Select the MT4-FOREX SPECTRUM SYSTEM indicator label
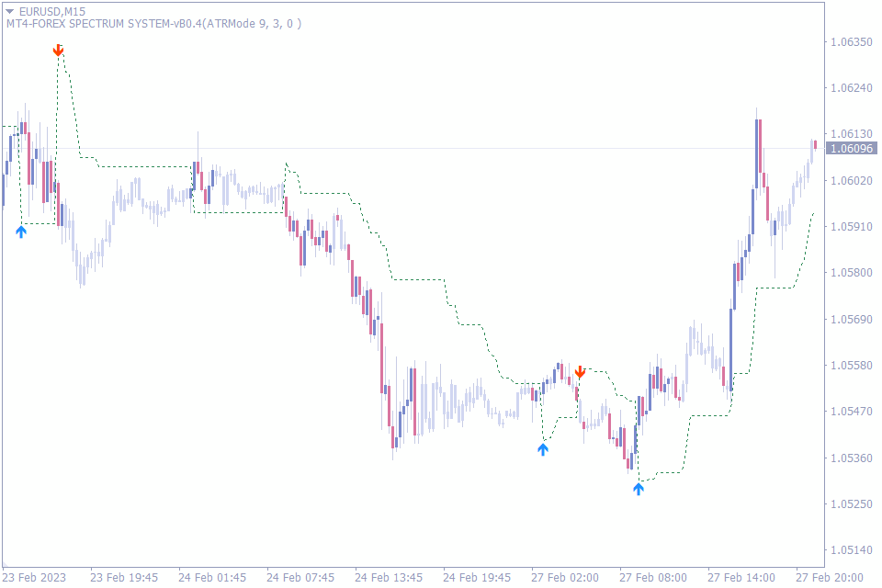Screen dimensions: 882x588 point(165,24)
